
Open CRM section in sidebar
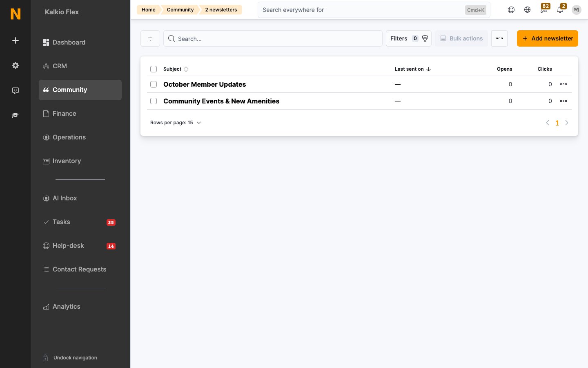click(x=80, y=66)
